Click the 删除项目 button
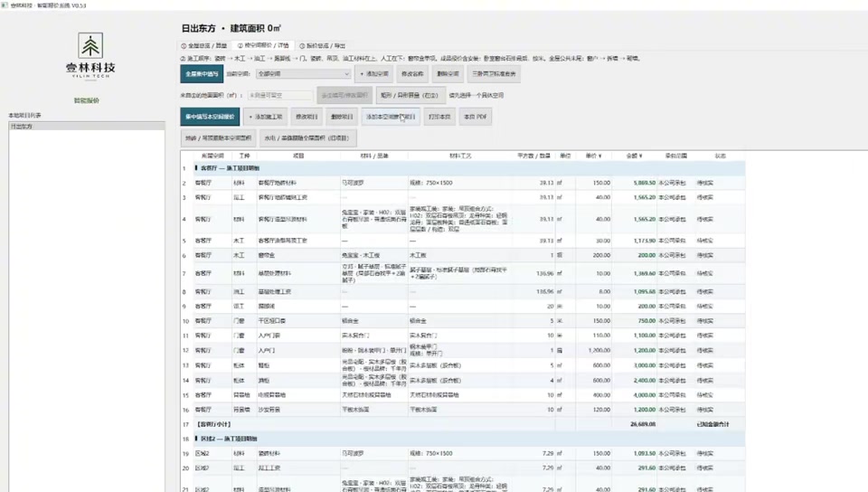Image resolution: width=868 pixels, height=492 pixels. [342, 117]
